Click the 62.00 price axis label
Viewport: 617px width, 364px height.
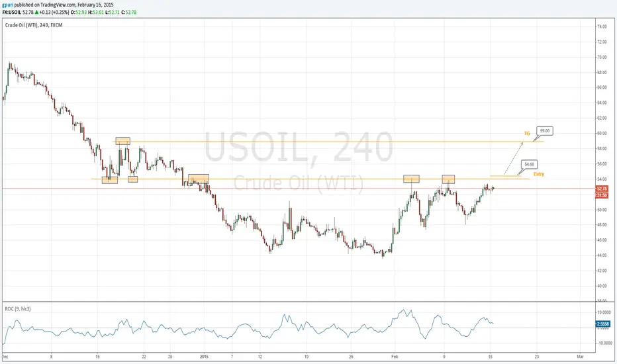[x=602, y=118]
